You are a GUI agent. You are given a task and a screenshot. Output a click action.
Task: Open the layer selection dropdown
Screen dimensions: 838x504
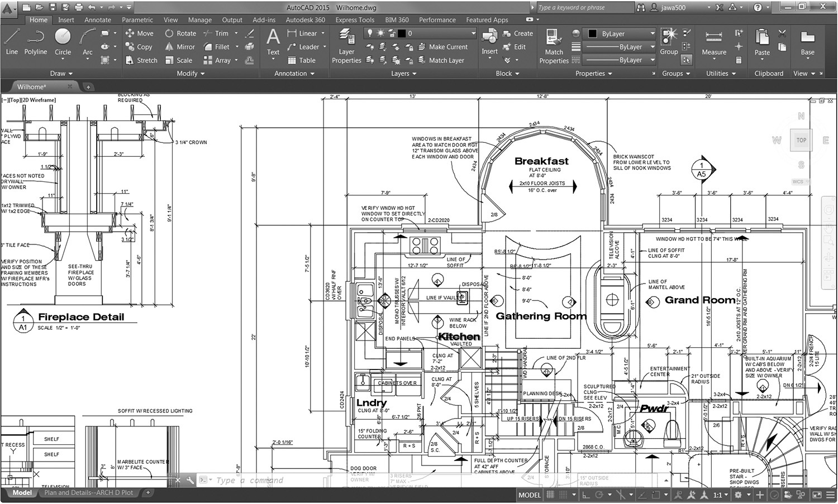point(419,33)
